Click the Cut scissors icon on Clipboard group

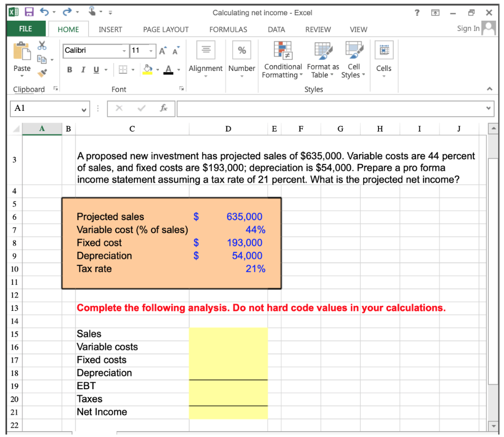(42, 45)
